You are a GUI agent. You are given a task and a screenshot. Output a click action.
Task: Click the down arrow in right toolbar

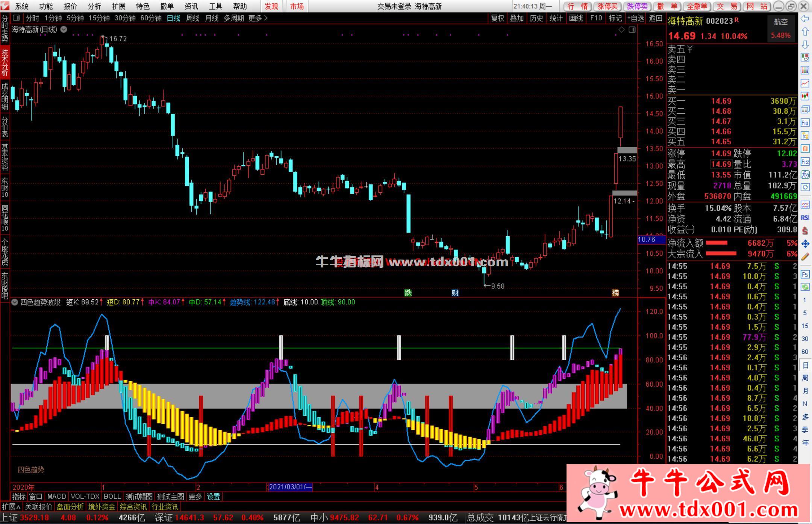[805, 44]
